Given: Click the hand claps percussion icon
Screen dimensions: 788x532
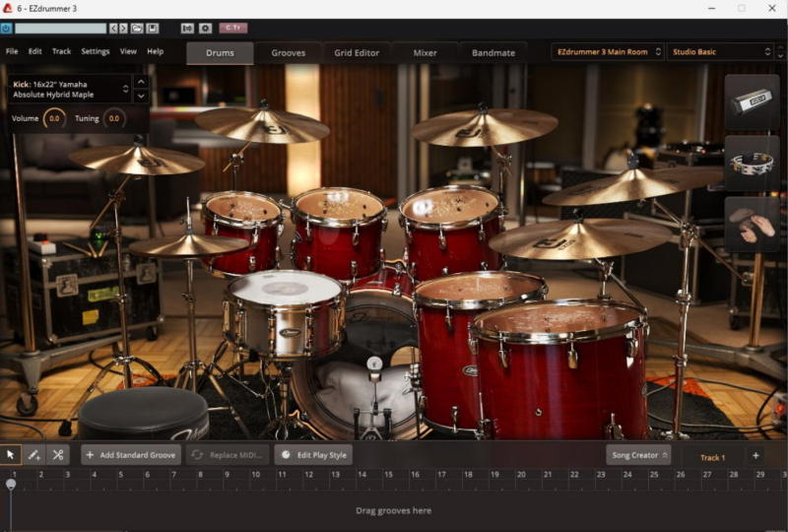Looking at the screenshot, I should click(752, 224).
